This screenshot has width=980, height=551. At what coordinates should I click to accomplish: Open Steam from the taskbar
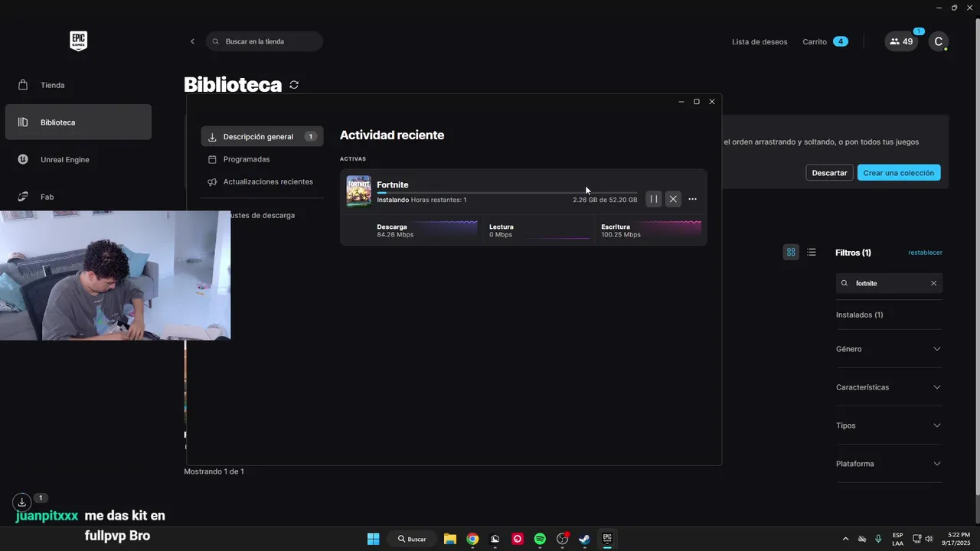[x=584, y=539]
